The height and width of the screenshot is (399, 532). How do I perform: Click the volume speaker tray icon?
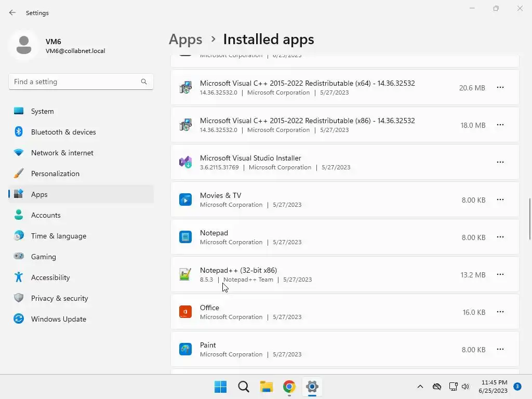[465, 387]
